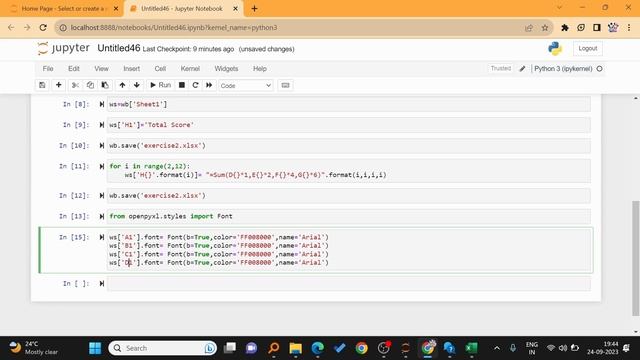Select cell ws['H1']='Total Score'

[349, 125]
